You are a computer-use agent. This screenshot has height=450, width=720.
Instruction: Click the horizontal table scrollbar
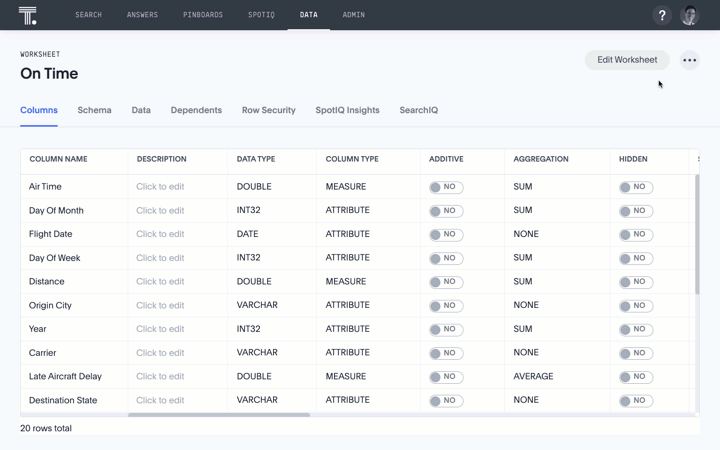219,415
